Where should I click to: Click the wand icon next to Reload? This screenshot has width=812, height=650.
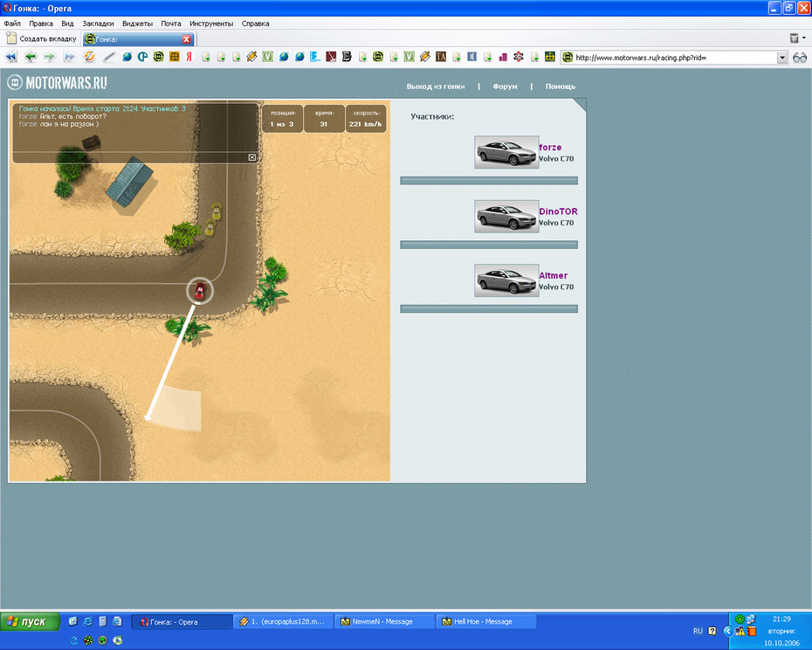[109, 57]
